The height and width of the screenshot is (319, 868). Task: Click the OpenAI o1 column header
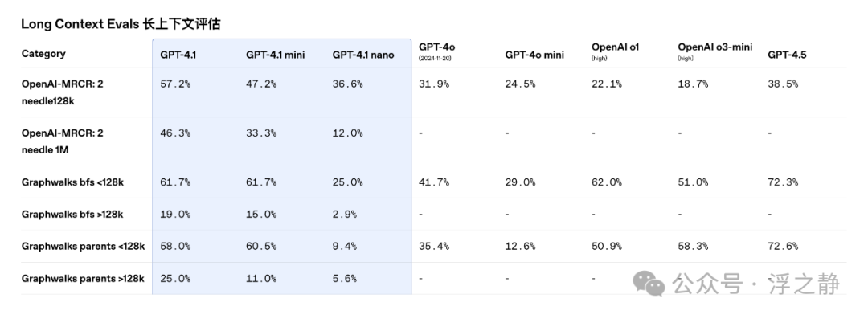615,51
